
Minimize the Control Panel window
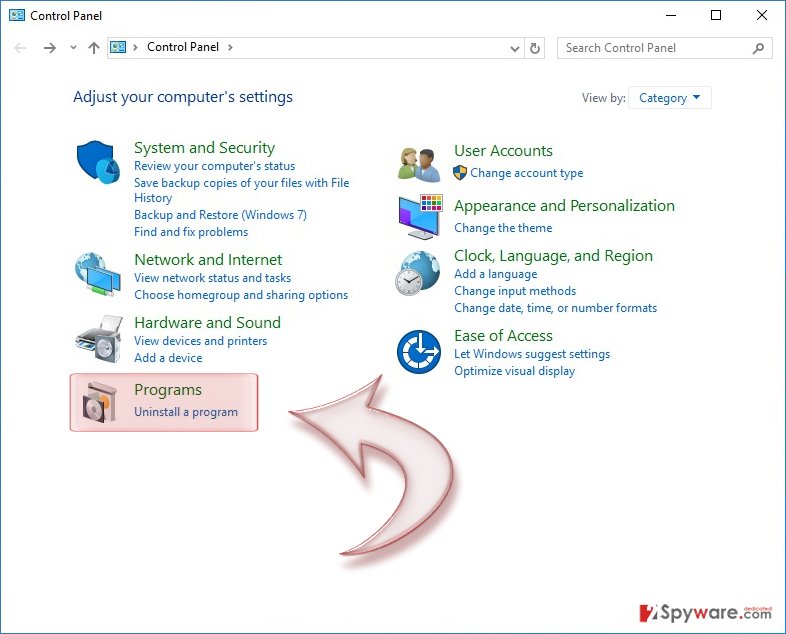(x=671, y=16)
